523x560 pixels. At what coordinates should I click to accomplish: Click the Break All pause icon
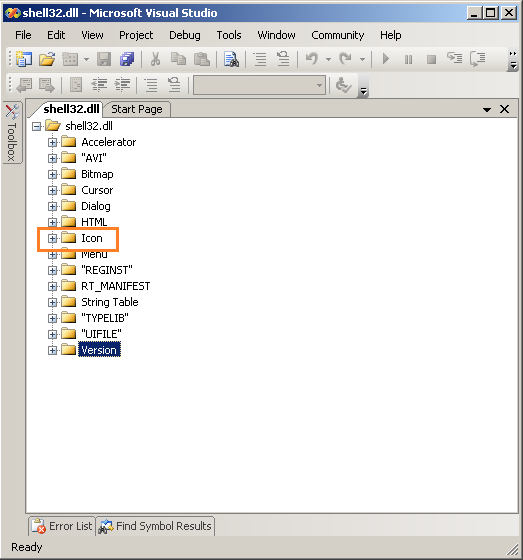408,59
